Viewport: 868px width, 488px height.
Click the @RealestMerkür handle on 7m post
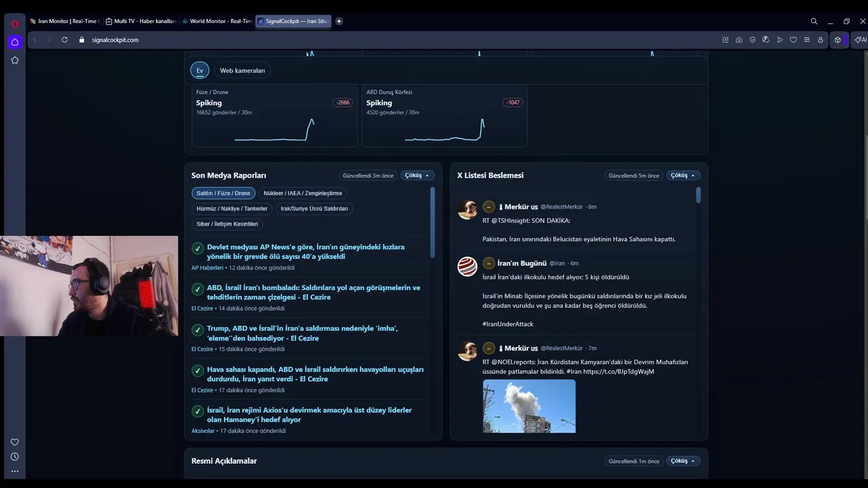click(x=561, y=348)
